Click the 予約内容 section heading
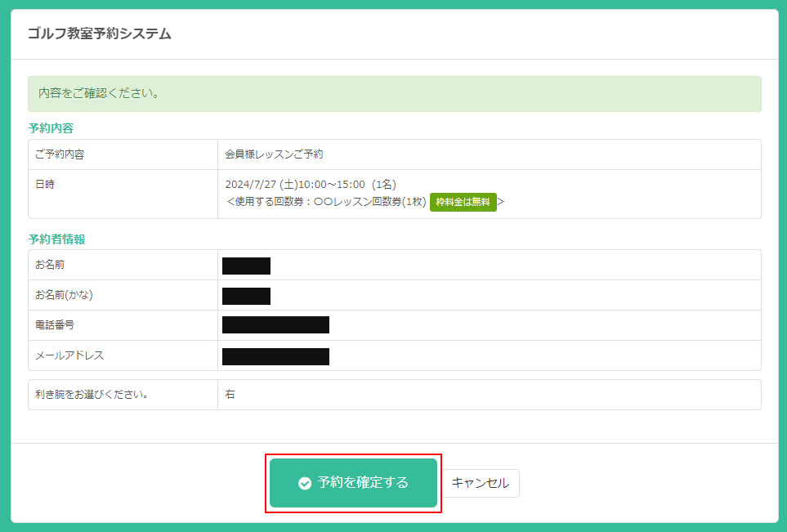This screenshot has height=532, width=787. tap(51, 128)
